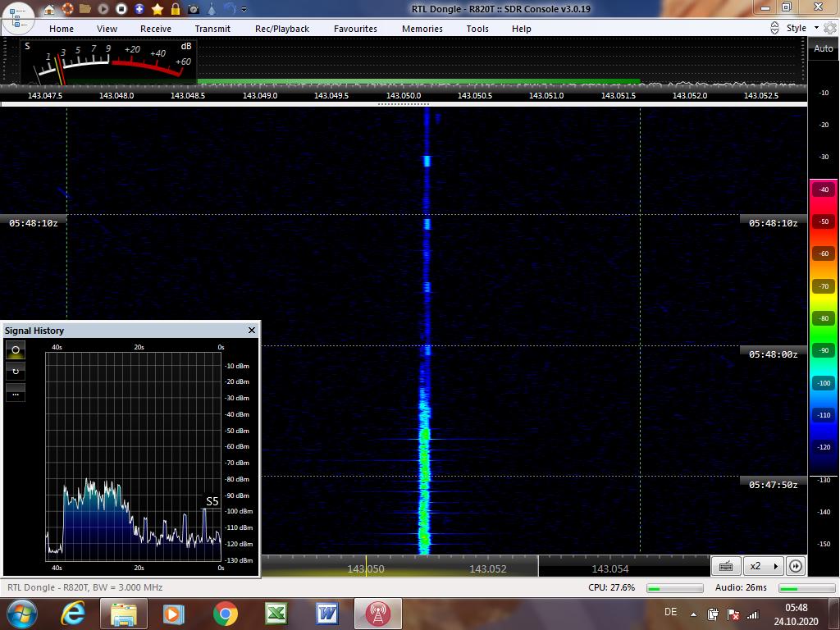Open the Home ribbon tab

click(62, 29)
